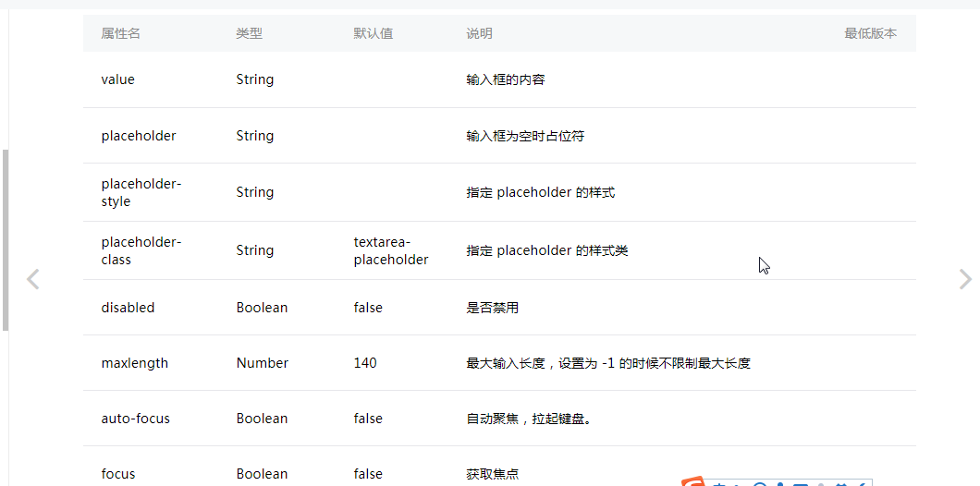
Task: Grab the vertical scrollbar thumb at left edge
Action: click(x=6, y=240)
